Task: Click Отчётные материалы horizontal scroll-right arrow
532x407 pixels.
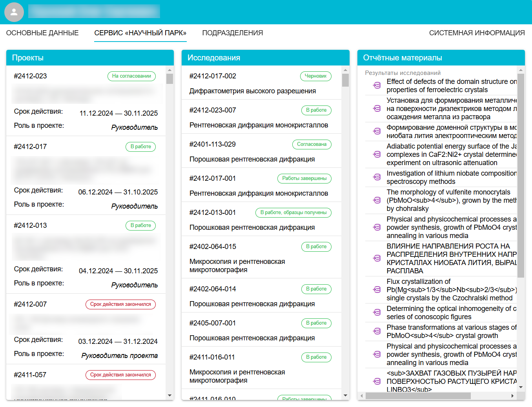Action: click(x=512, y=396)
